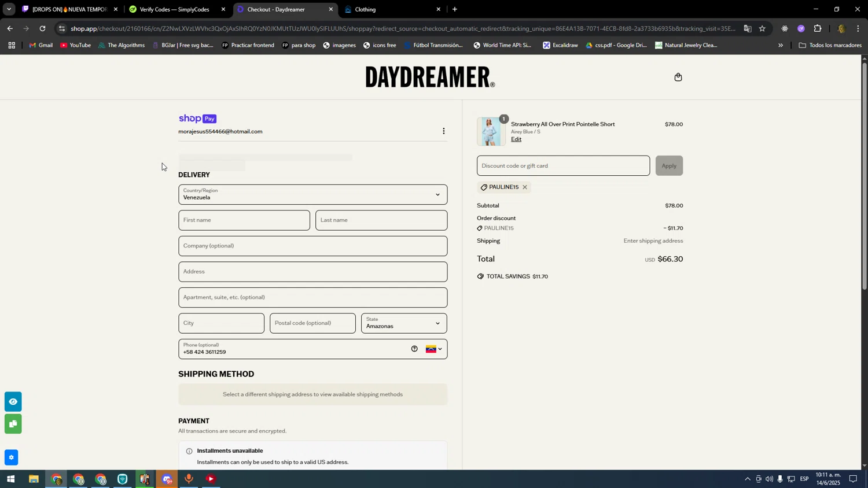Open the Gmail bookmark

pos(41,45)
